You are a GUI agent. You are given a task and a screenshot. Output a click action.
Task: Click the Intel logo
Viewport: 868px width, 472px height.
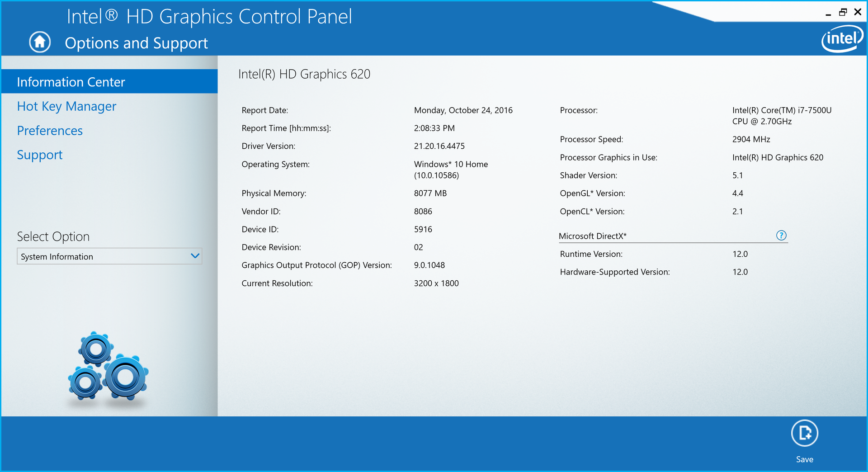[x=842, y=39]
